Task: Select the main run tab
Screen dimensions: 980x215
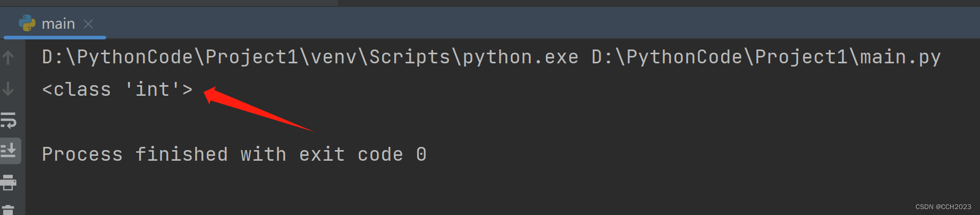Action: [55, 24]
